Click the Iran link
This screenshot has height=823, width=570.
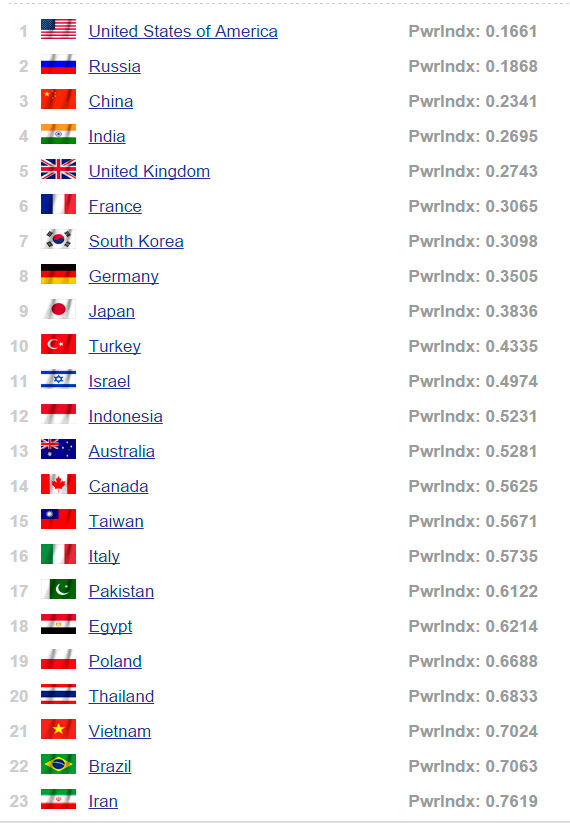(103, 801)
